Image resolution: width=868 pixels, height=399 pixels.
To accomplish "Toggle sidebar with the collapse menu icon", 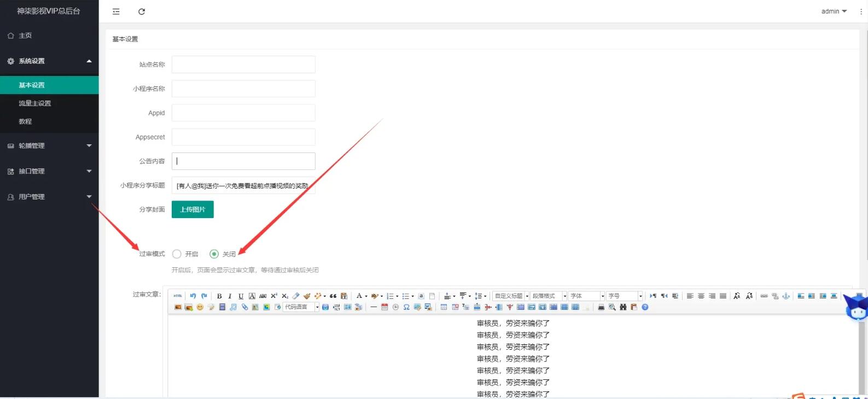I will [116, 11].
